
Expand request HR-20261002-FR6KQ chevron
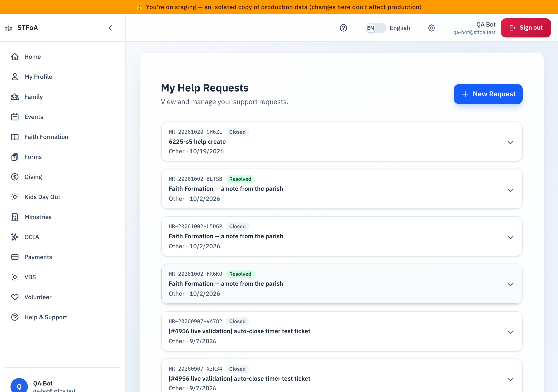pos(510,284)
